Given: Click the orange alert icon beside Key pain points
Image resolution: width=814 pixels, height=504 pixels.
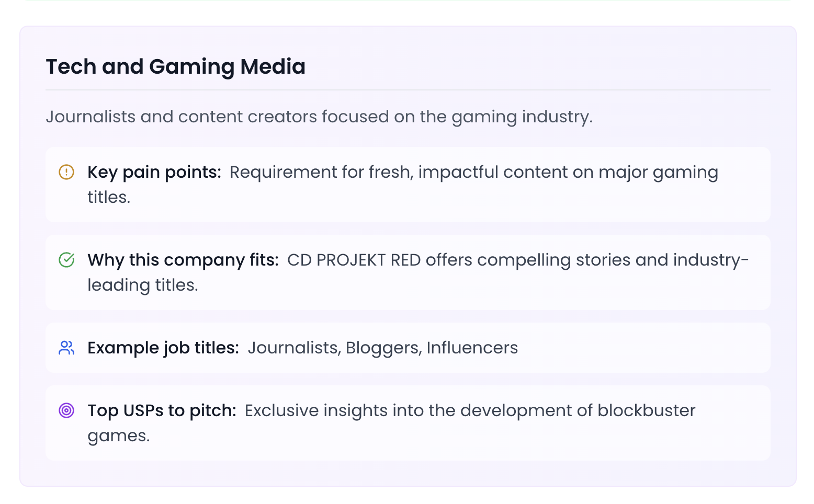Looking at the screenshot, I should click(66, 172).
